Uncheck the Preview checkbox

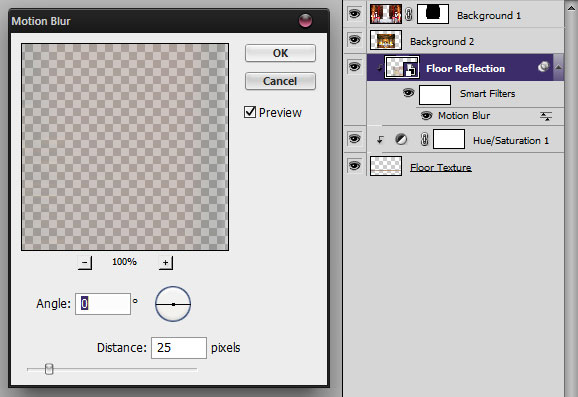pos(250,112)
